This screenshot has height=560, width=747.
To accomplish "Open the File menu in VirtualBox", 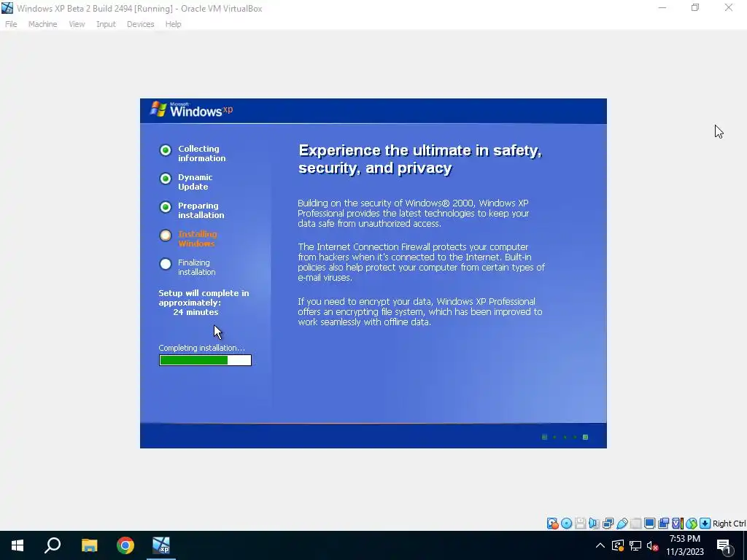I will click(11, 24).
